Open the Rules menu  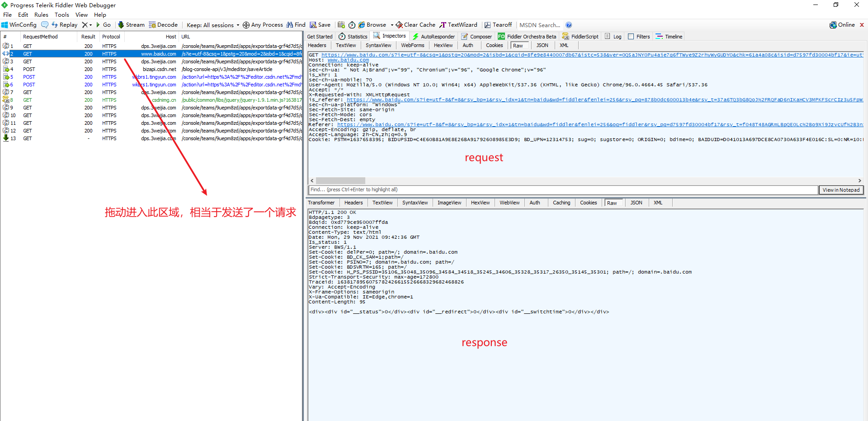(x=41, y=14)
